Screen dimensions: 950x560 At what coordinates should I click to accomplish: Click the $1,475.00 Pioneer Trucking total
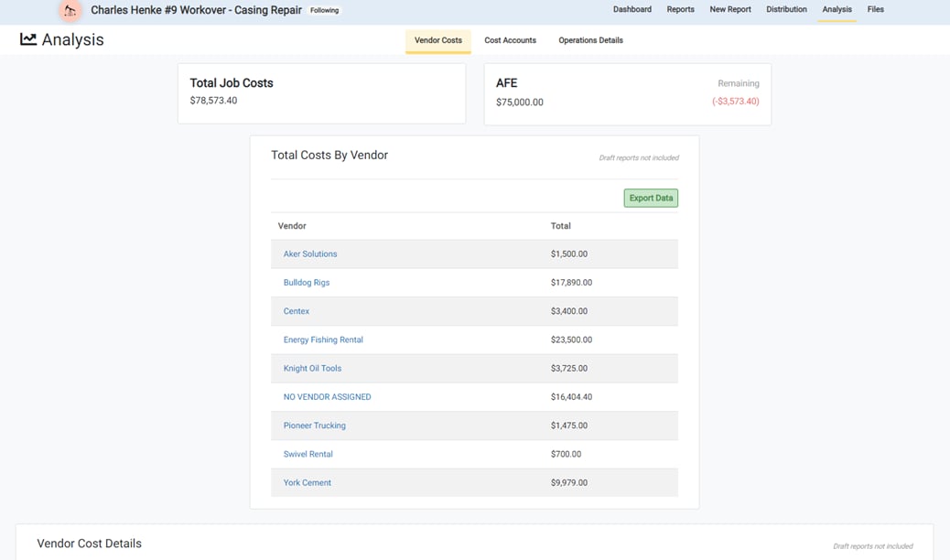[569, 425]
